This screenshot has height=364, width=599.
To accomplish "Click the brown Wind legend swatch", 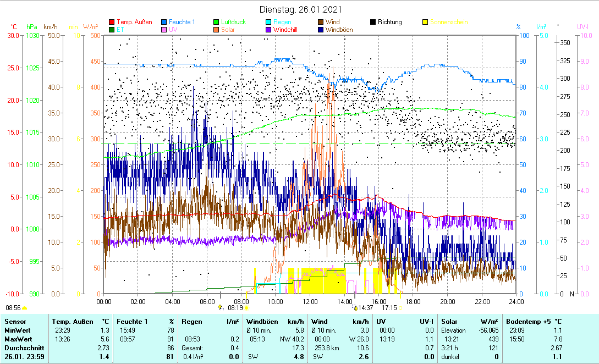I will tap(320, 22).
